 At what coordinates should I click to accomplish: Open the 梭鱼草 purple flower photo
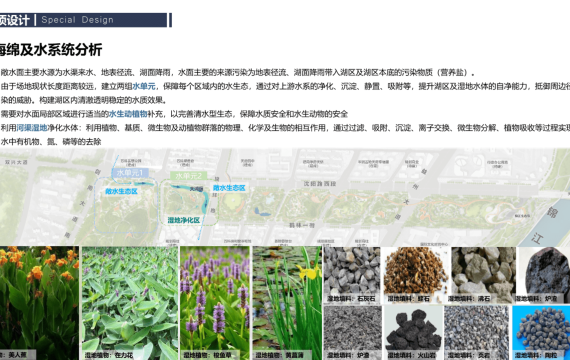click(215, 303)
